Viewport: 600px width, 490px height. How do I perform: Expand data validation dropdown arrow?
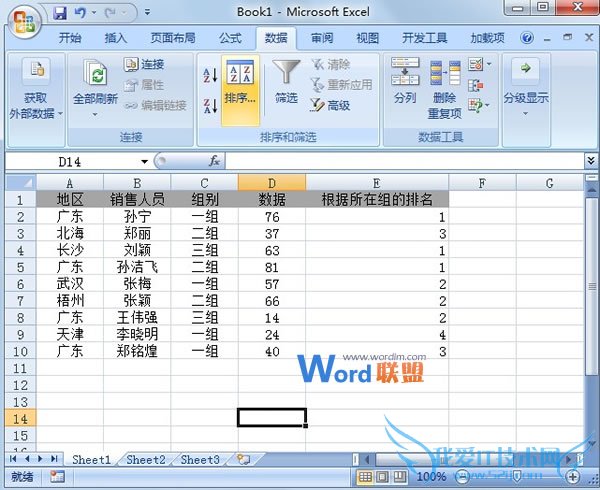pos(489,64)
